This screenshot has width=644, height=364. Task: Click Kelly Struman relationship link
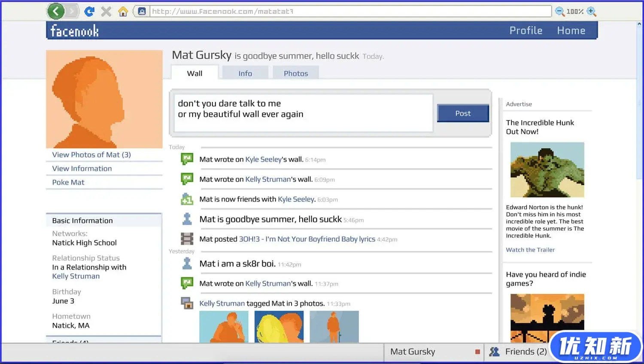point(76,276)
